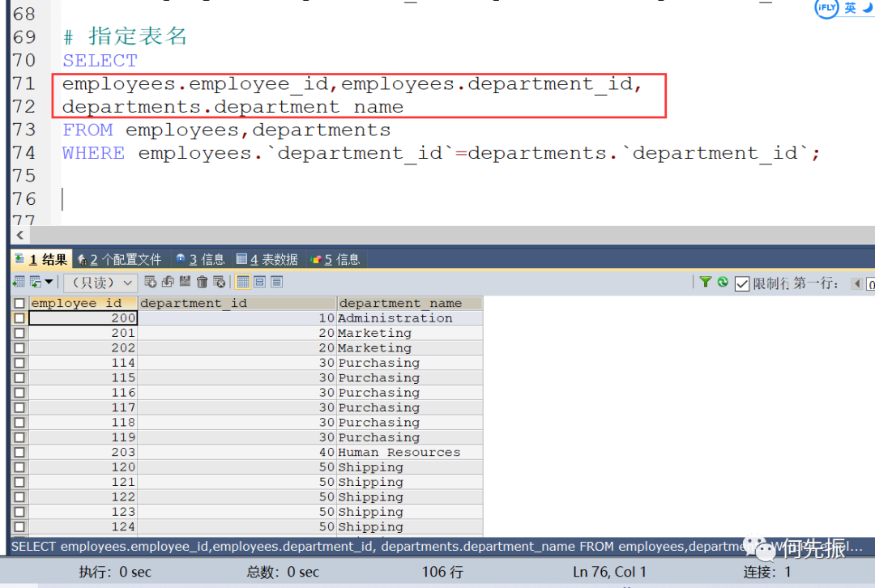The width and height of the screenshot is (875, 588).
Task: Switch to grid view icon
Action: click(x=243, y=282)
